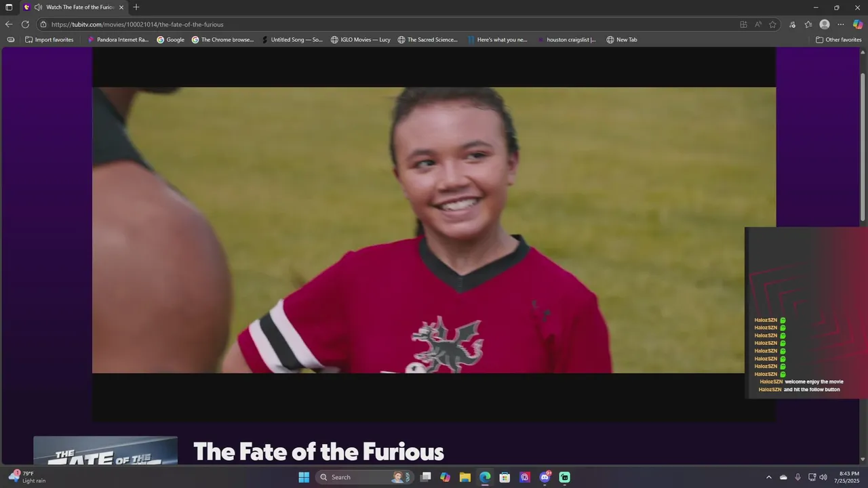This screenshot has height=488, width=868.
Task: Launch the Copilot sidebar icon
Action: coord(858,24)
